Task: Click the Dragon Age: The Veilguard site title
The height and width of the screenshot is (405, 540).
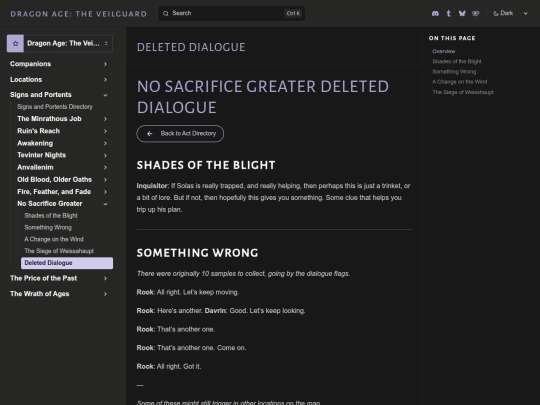Action: point(79,14)
